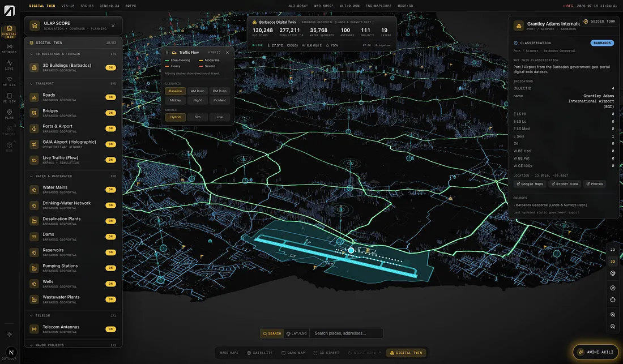This screenshot has height=364, width=623.
Task: Click the compass icon in map controls
Action: 613,288
